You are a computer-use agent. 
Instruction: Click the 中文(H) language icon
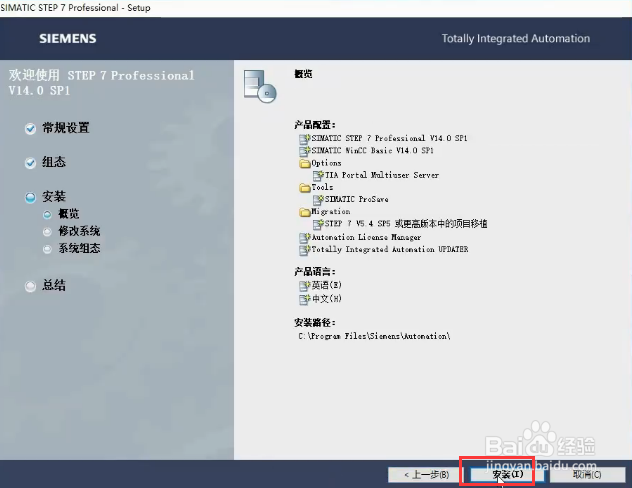click(x=305, y=299)
